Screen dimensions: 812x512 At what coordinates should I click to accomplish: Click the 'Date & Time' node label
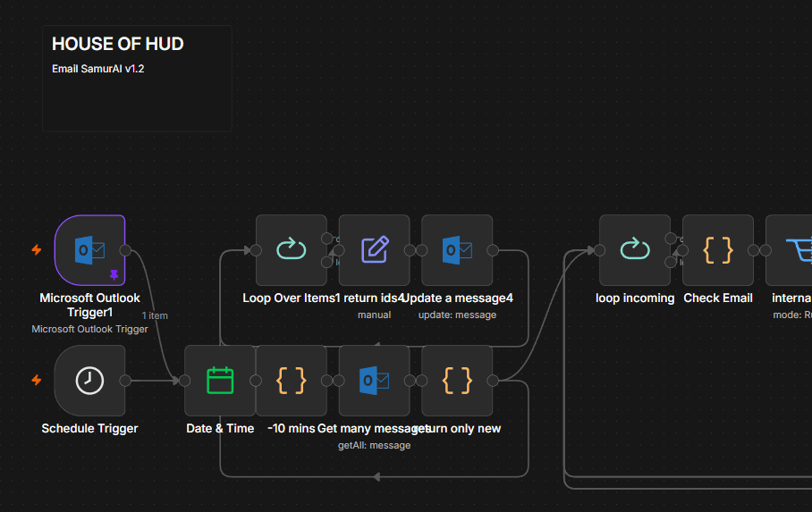click(220, 429)
